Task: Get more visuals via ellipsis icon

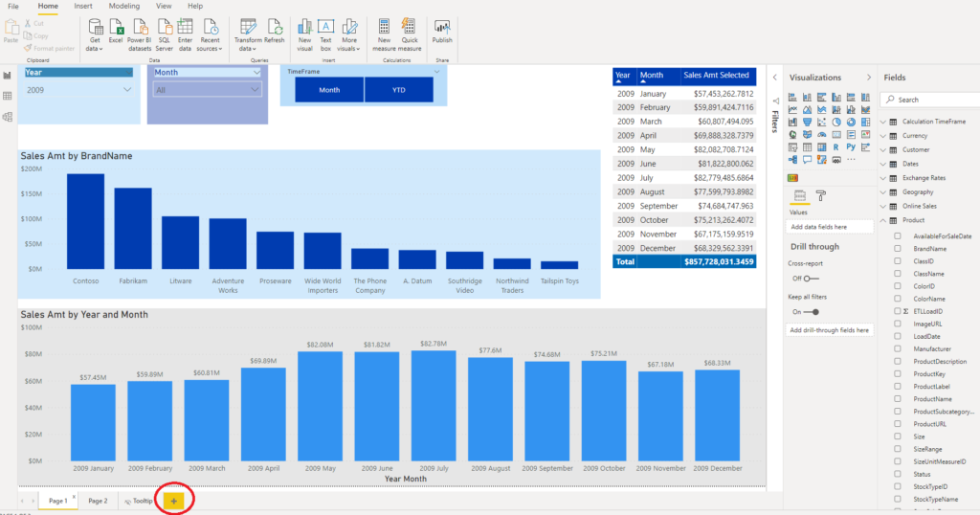Action: (851, 159)
